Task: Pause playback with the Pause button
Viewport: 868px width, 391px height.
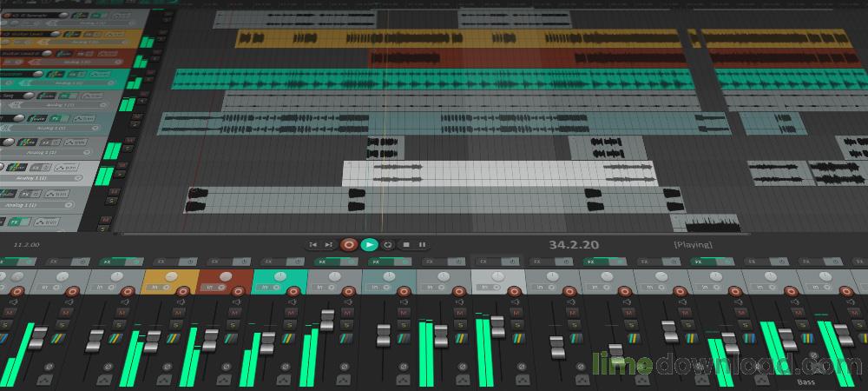Action: pyautogui.click(x=422, y=245)
